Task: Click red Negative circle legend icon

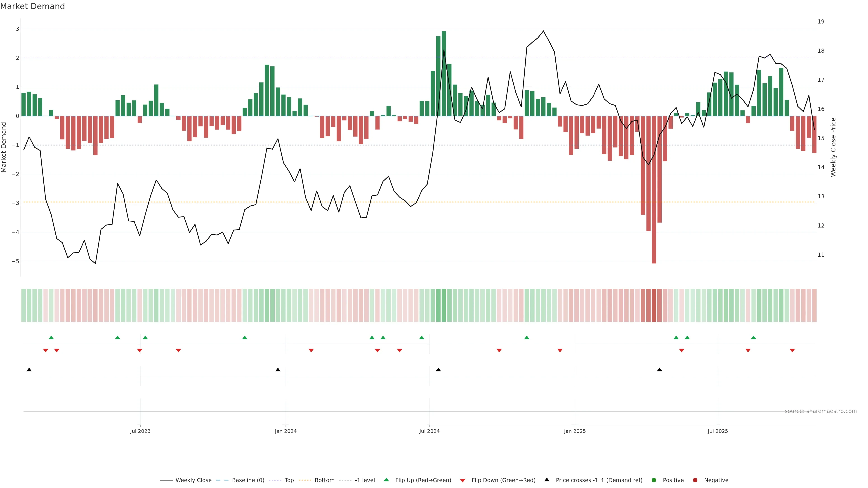Action: pyautogui.click(x=695, y=480)
